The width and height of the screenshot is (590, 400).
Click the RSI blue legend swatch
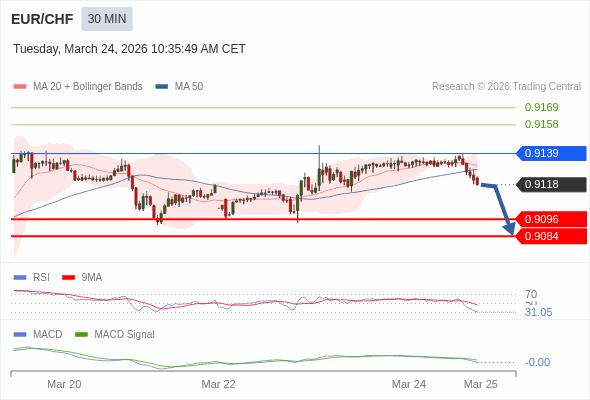tap(20, 278)
